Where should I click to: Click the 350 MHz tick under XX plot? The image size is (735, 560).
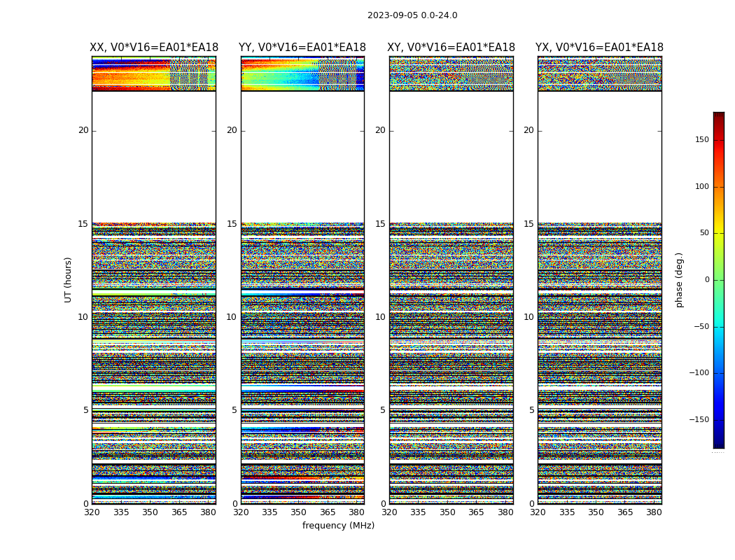(x=150, y=512)
